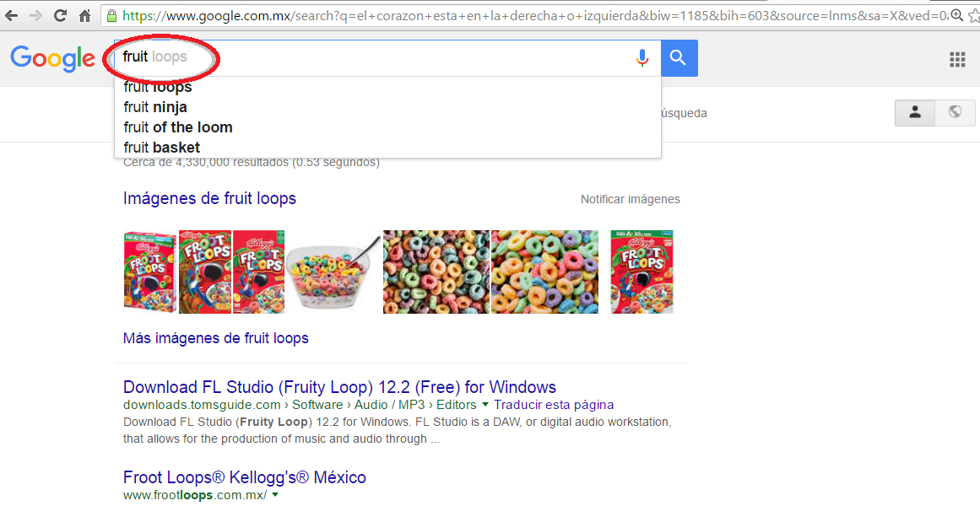Open first Froot Loops cereal box thumbnail
The height and width of the screenshot is (506, 980).
tap(150, 272)
